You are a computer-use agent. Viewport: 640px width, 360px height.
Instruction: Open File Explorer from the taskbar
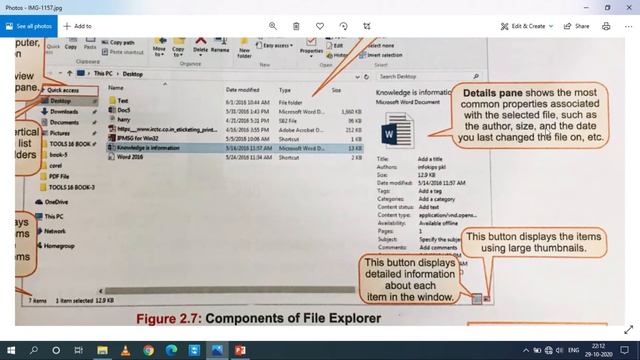coord(102,350)
